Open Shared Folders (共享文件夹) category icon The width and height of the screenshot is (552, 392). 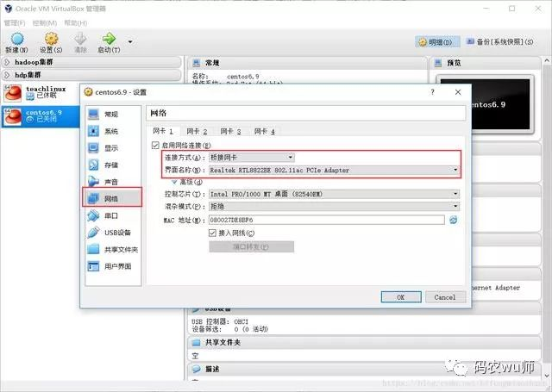click(x=93, y=249)
